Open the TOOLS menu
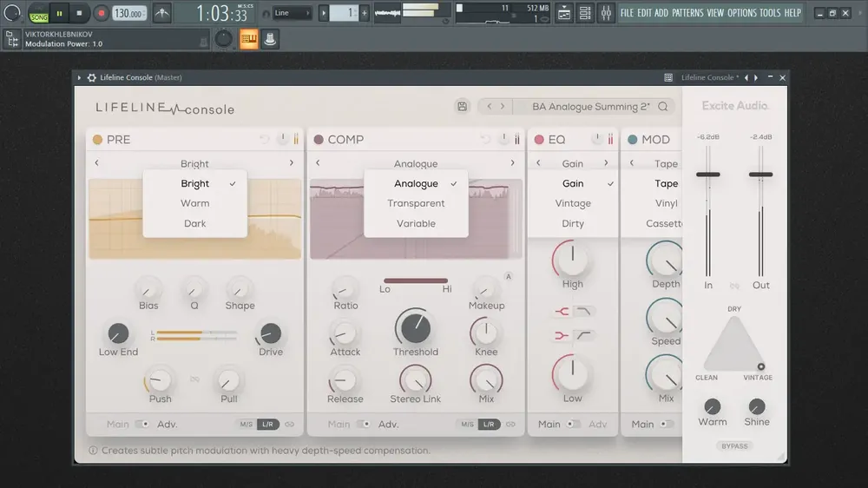 coord(769,13)
